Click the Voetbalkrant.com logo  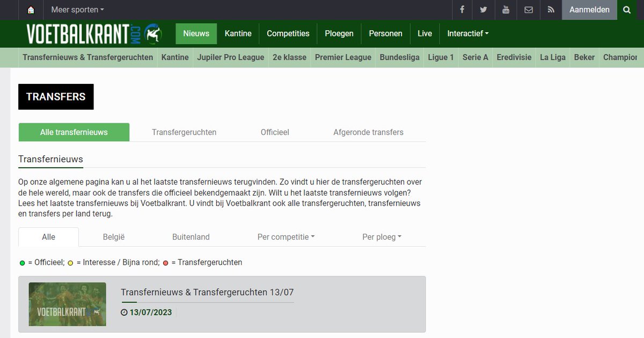94,33
